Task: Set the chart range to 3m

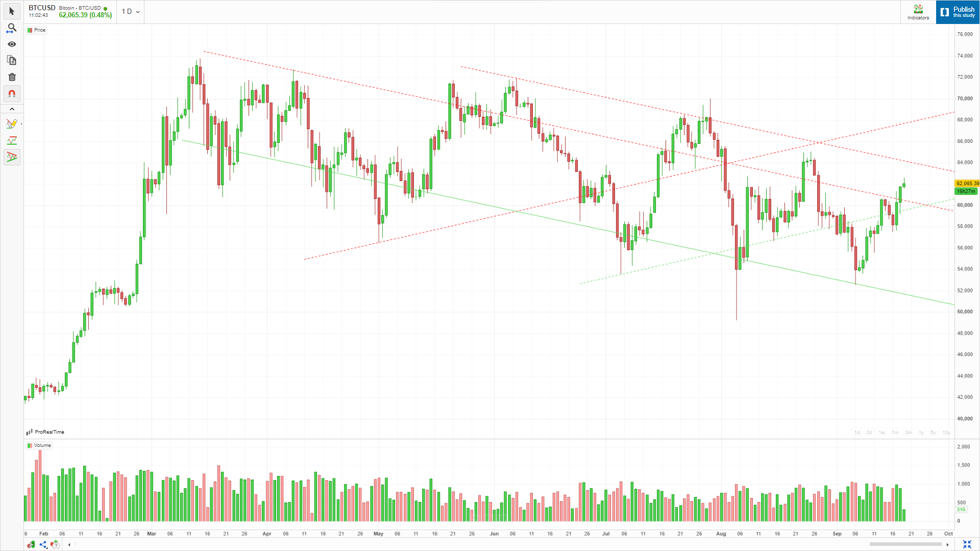Action: coord(909,433)
